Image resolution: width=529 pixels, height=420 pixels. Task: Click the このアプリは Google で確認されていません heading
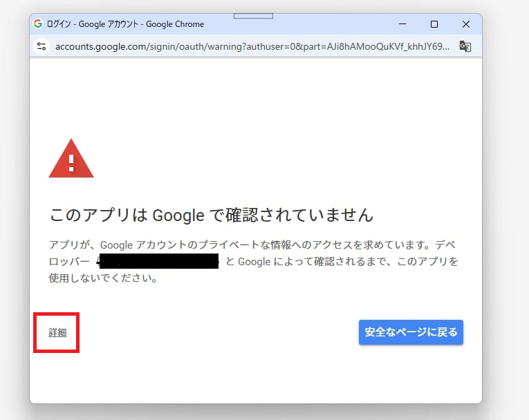(x=212, y=215)
